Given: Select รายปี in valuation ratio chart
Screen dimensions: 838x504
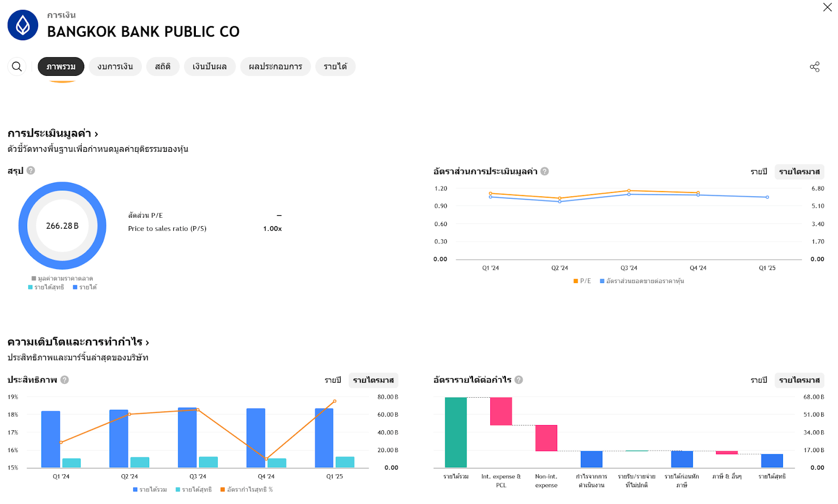Looking at the screenshot, I should coord(758,172).
